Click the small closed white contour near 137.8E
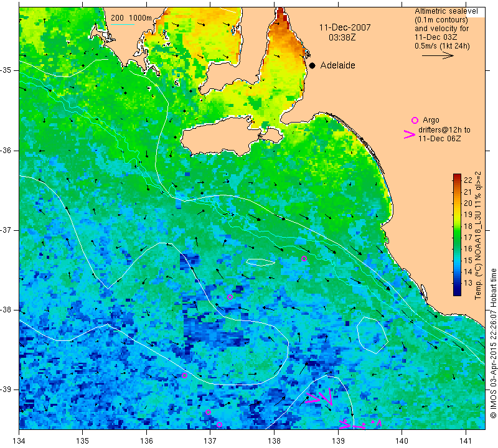This screenshot has height=448, width=498. coord(261,262)
